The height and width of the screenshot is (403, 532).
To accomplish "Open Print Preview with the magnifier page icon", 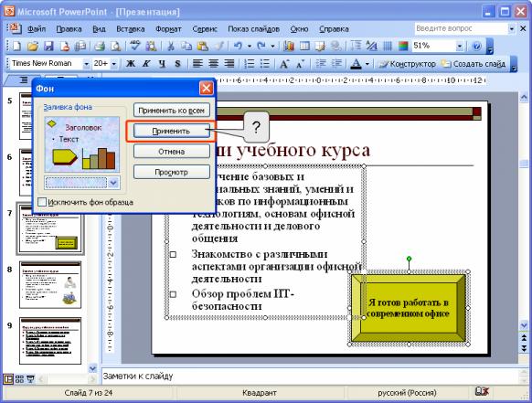I will (116, 46).
